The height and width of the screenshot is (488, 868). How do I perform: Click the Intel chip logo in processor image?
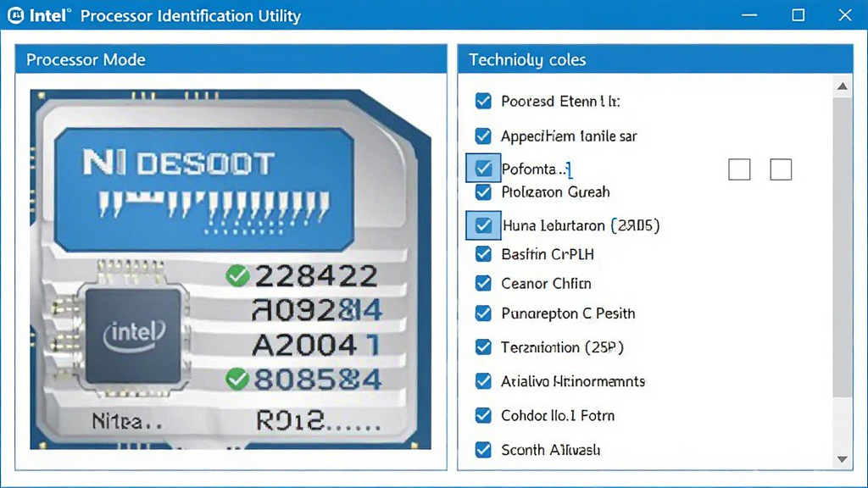135,334
